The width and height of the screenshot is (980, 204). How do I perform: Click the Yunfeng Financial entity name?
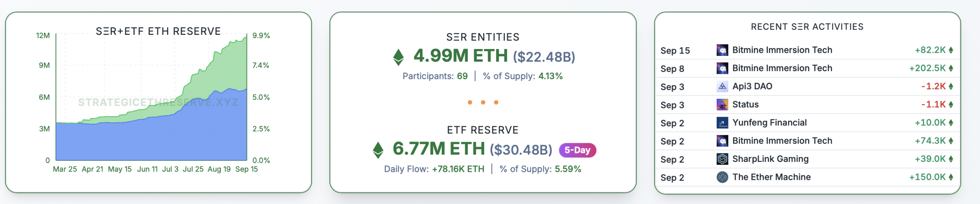click(x=769, y=123)
